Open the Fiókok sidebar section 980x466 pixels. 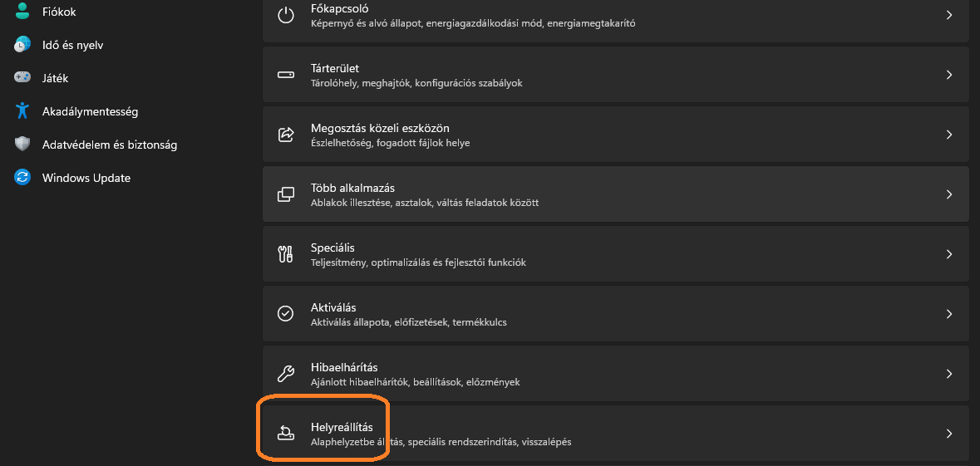58,12
